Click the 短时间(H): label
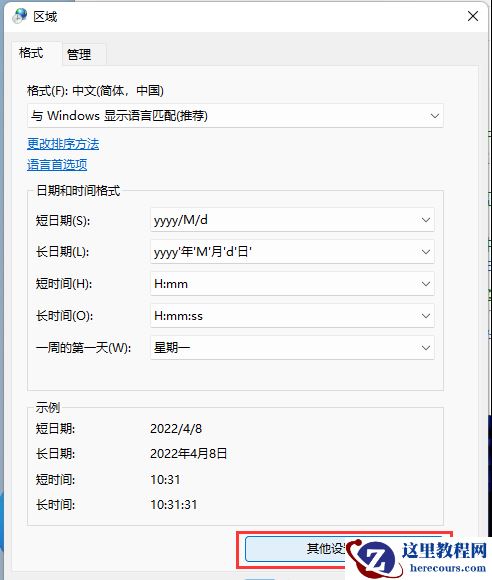 (x=64, y=284)
